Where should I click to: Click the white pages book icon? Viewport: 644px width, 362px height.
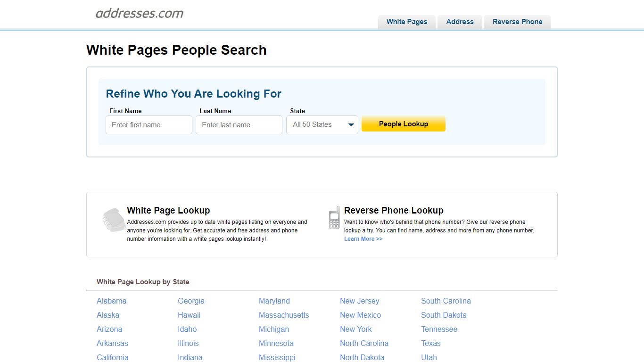tap(113, 219)
